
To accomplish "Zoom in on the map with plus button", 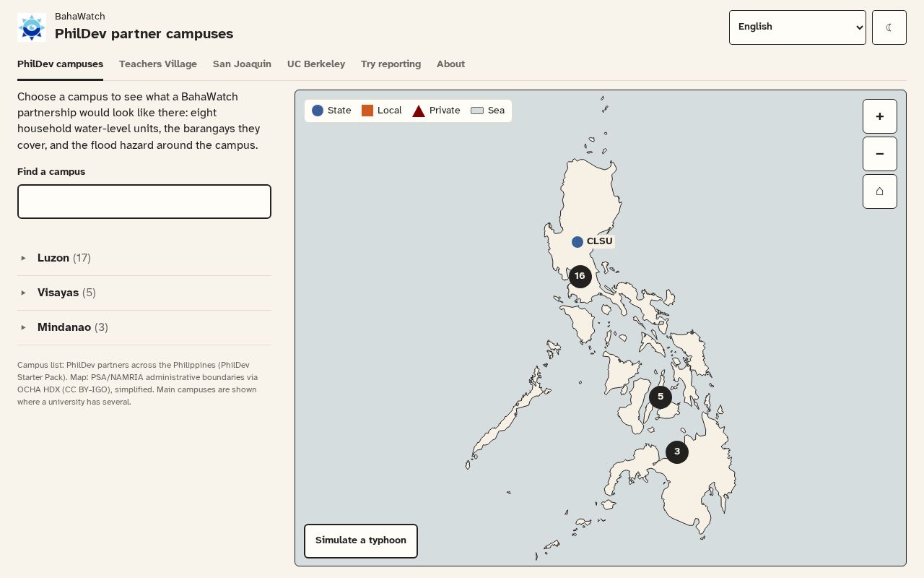I will (880, 116).
